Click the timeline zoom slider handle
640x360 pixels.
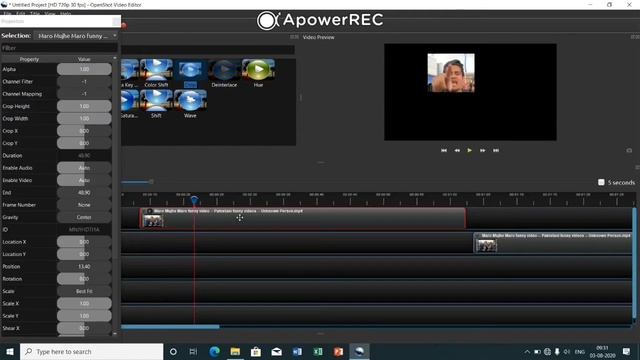pos(151,182)
